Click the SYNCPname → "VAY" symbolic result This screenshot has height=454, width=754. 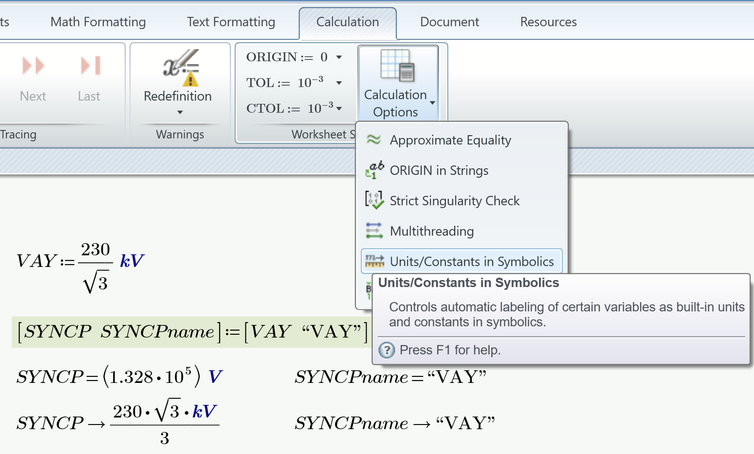tap(395, 423)
